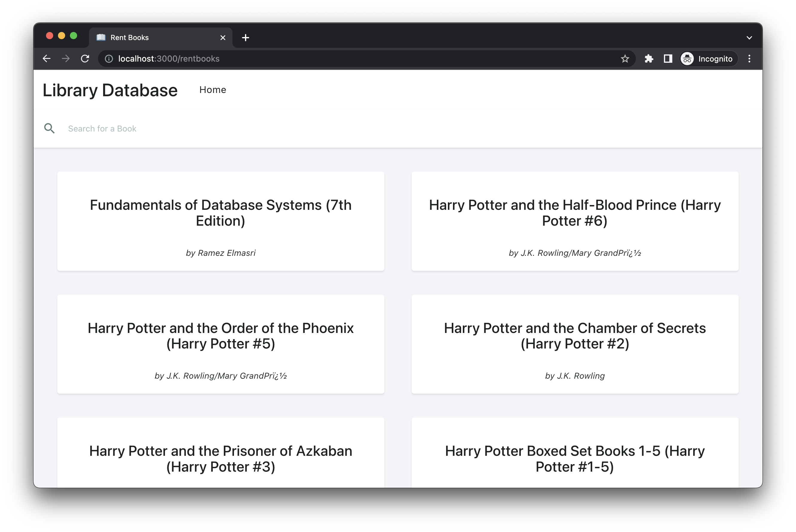Reload the Rent Books page

pyautogui.click(x=85, y=59)
